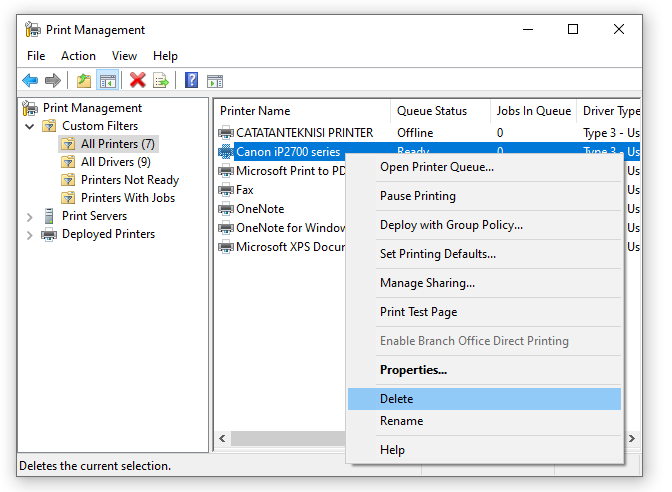Screen dimensions: 672x492
Task: Select the CATATANTEKNISI PRINTER row
Action: tap(304, 133)
